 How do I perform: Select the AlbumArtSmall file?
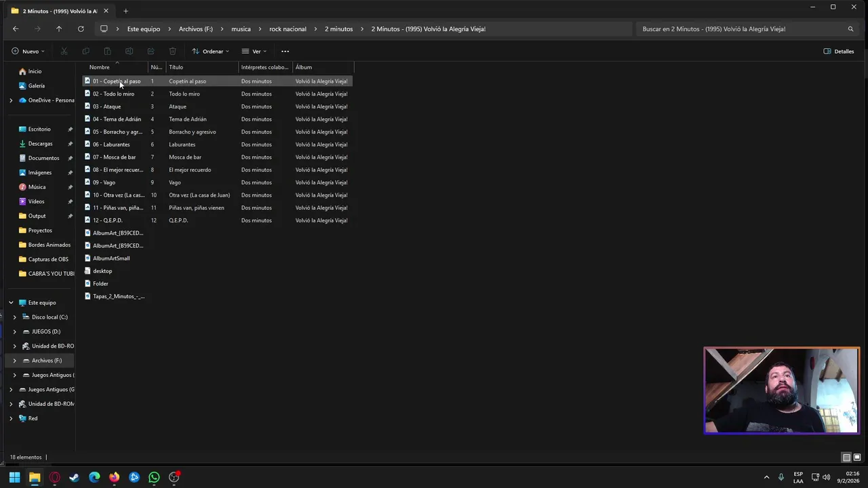[111, 258]
